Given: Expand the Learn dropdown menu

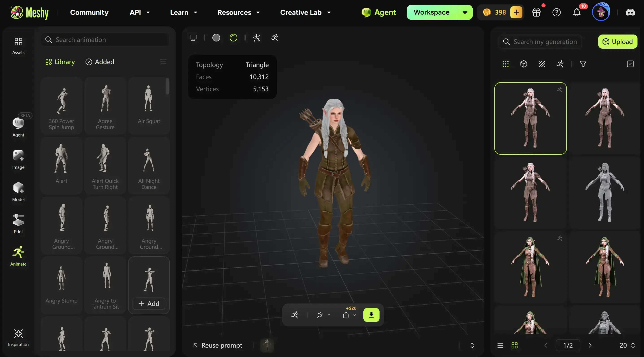Looking at the screenshot, I should pyautogui.click(x=196, y=12).
